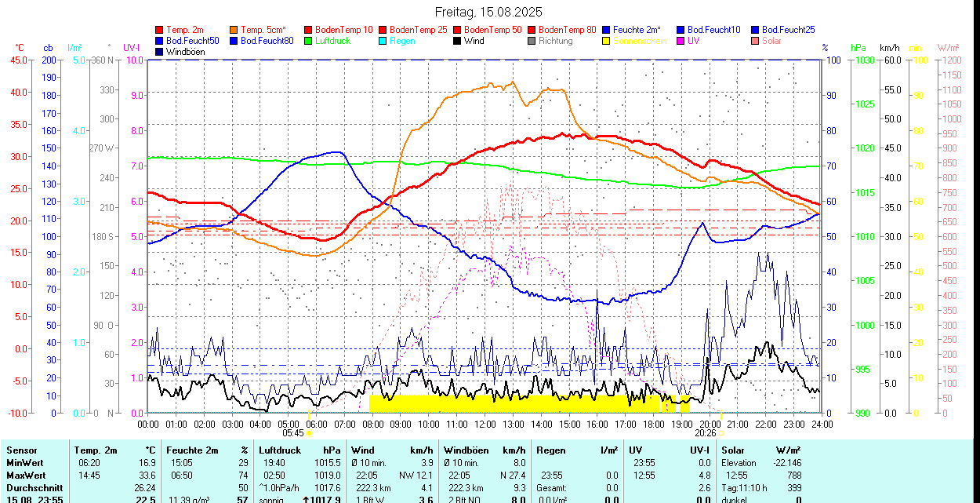Click the sonnig weather status text
The width and height of the screenshot is (980, 503).
272,500
